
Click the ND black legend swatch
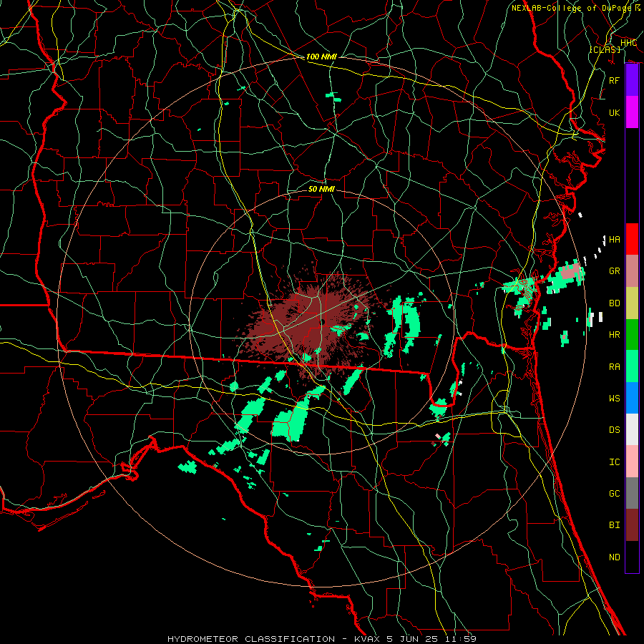pos(632,557)
